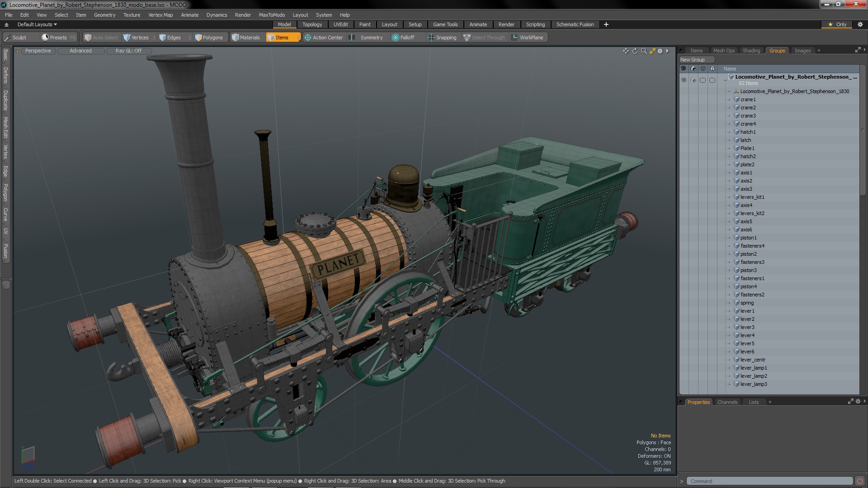Open the Action Center menu
This screenshot has width=868, height=488.
coord(324,38)
